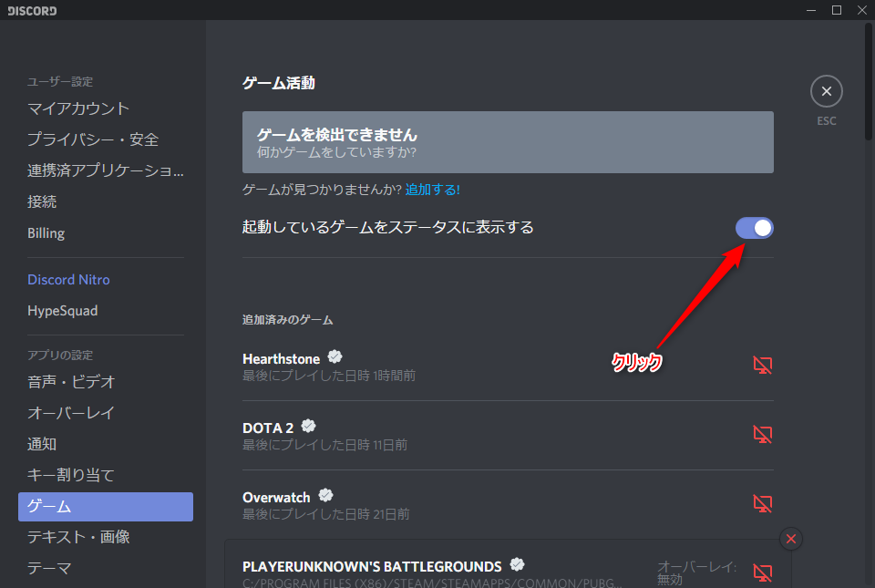Click the verified badge next to Overwatch
Screen dimensions: 875x588
324,495
